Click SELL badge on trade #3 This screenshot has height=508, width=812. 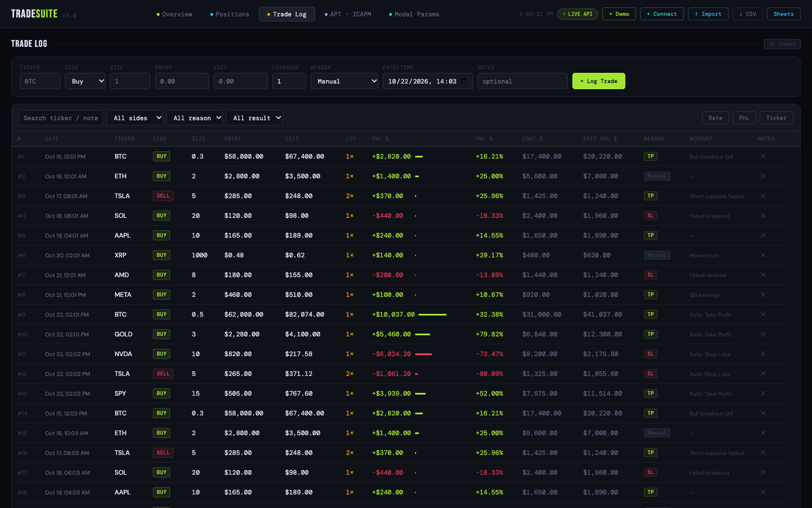[x=163, y=196]
